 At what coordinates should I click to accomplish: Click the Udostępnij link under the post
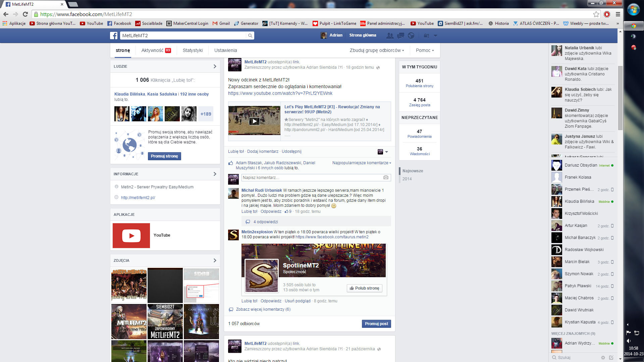pyautogui.click(x=291, y=152)
